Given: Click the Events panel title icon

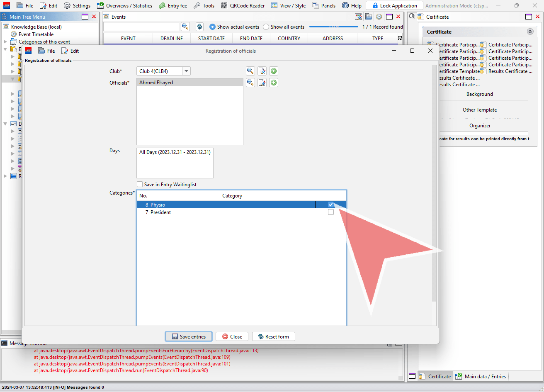Looking at the screenshot, I should coord(107,17).
